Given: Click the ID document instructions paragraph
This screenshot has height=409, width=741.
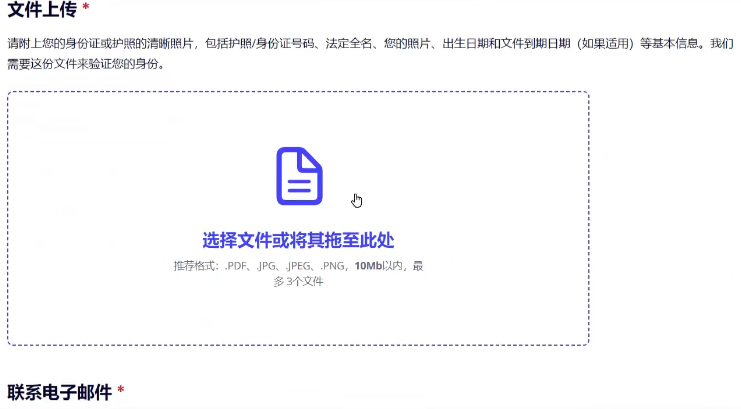Looking at the screenshot, I should 370,53.
